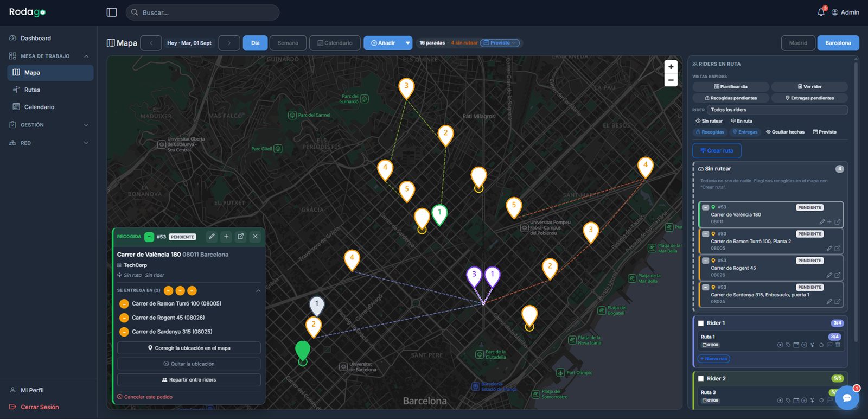868x419 pixels.
Task: Click the plus icon on València 180 card
Action: pos(829,221)
